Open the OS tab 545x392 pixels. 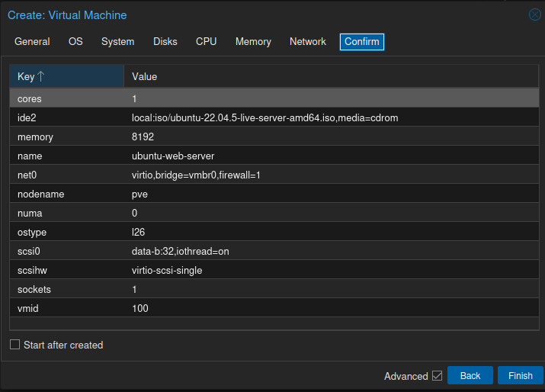[x=75, y=42]
